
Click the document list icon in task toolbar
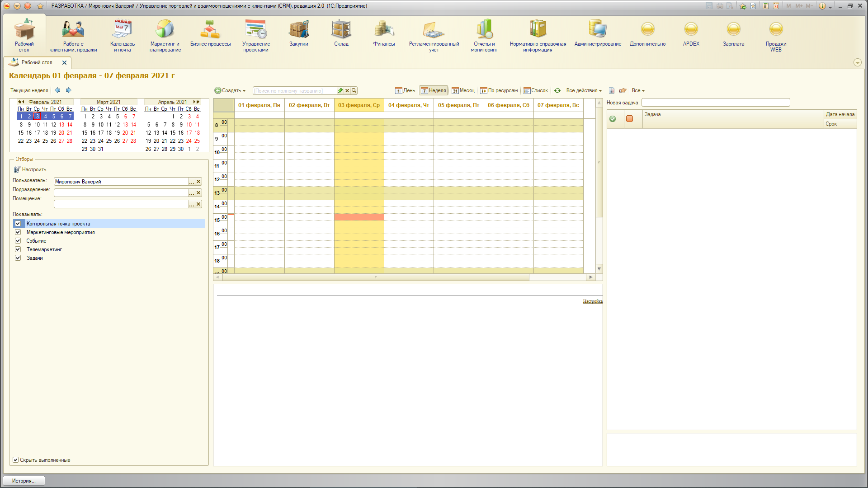[612, 90]
